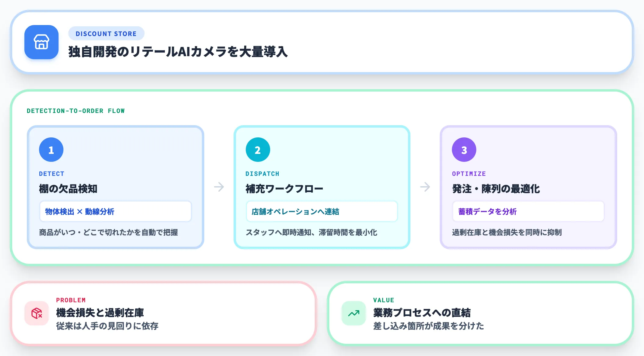Click the red package icon in PROBLEM card
The image size is (644, 356).
pos(37,313)
